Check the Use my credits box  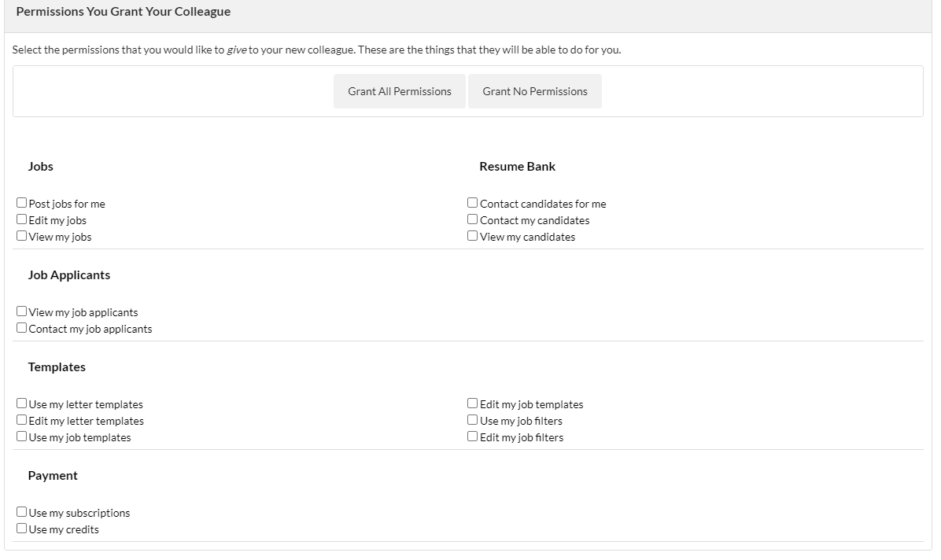[22, 529]
